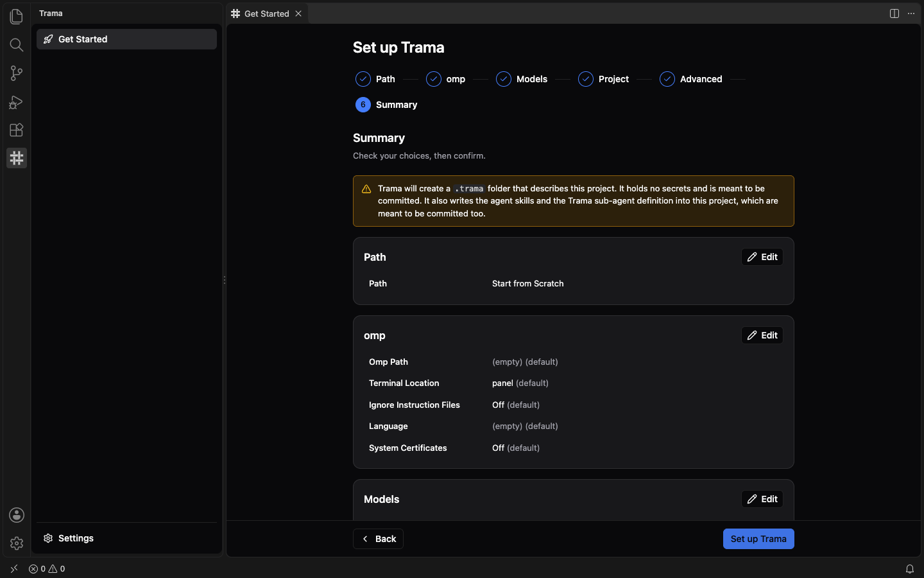Click the 'Set up Trama' page heading
Screen dimensions: 924x578
(x=398, y=48)
